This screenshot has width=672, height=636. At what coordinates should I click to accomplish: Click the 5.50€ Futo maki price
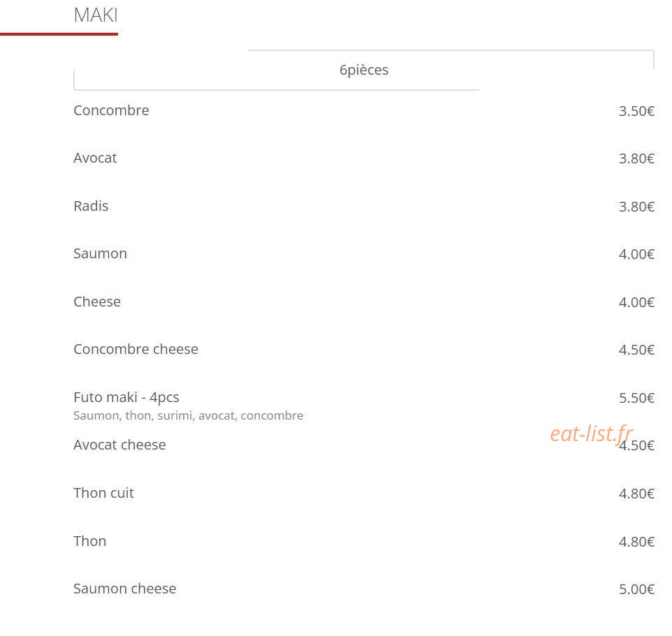pos(636,399)
